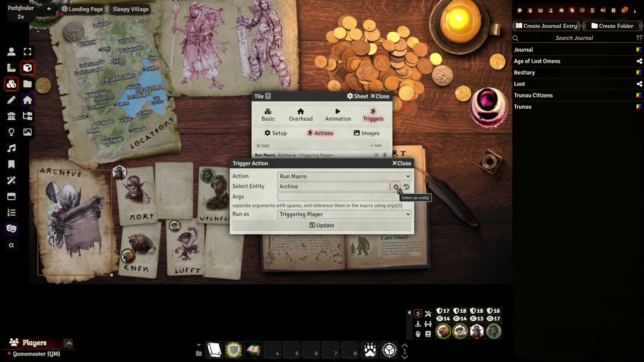Toggle ownership icon for Journal entry
Viewport: 644px width, 362px height.
click(639, 50)
